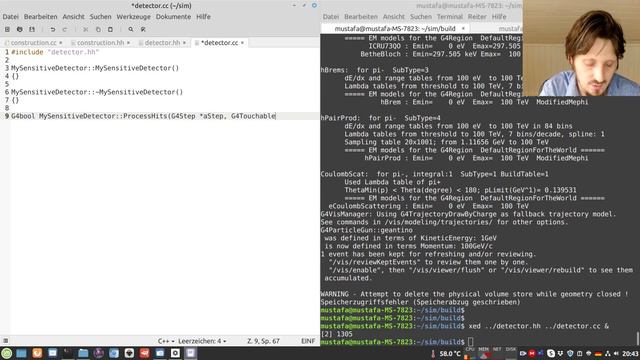Click the #include "detector.hh" line
Image resolution: width=640 pixels, height=360 pixels.
(55, 52)
